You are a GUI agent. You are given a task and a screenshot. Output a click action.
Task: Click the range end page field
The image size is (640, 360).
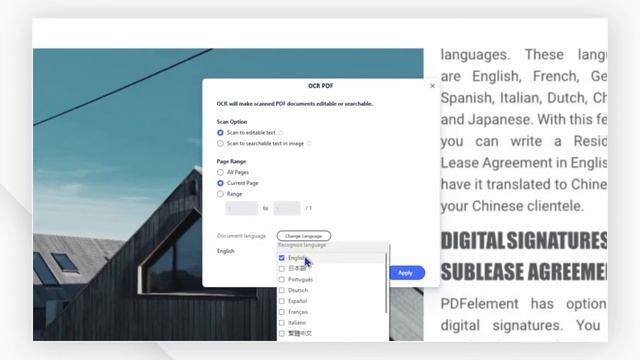[x=287, y=208]
